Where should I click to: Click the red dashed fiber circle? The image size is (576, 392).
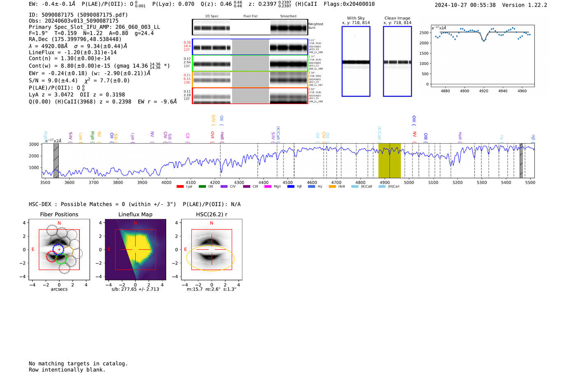coord(51,257)
